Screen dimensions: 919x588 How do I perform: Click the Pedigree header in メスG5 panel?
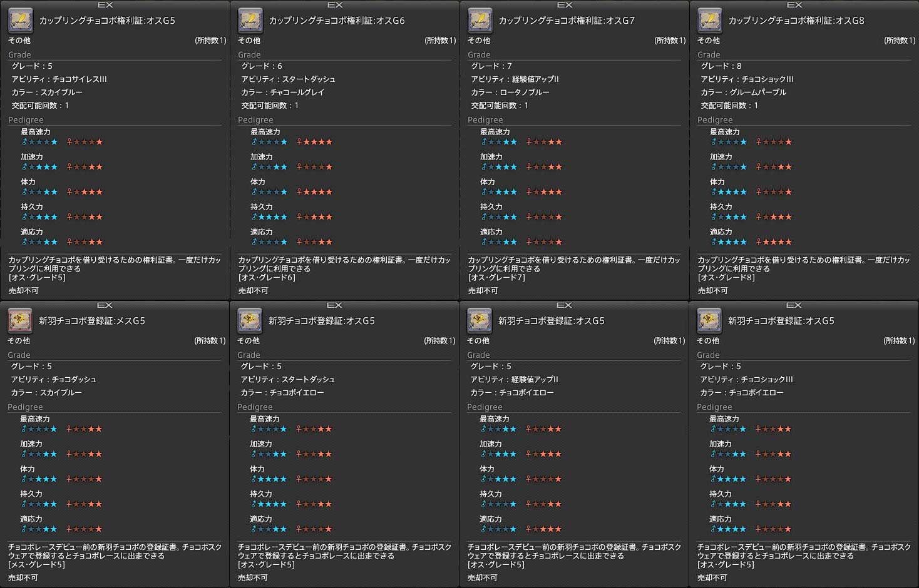click(26, 407)
